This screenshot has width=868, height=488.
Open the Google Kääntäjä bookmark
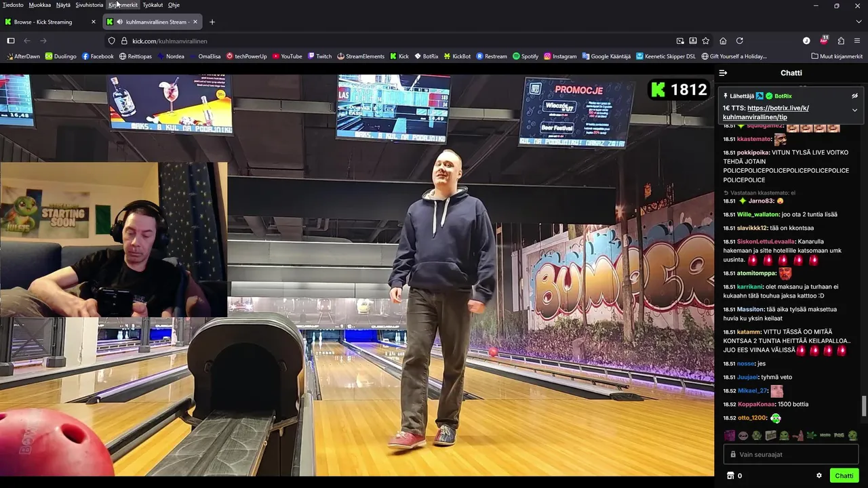point(606,56)
